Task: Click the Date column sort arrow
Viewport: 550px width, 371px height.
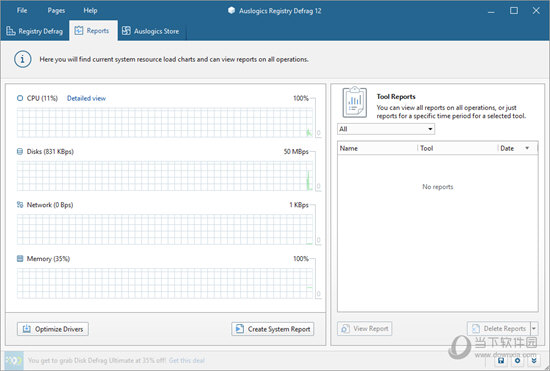Action: 527,148
